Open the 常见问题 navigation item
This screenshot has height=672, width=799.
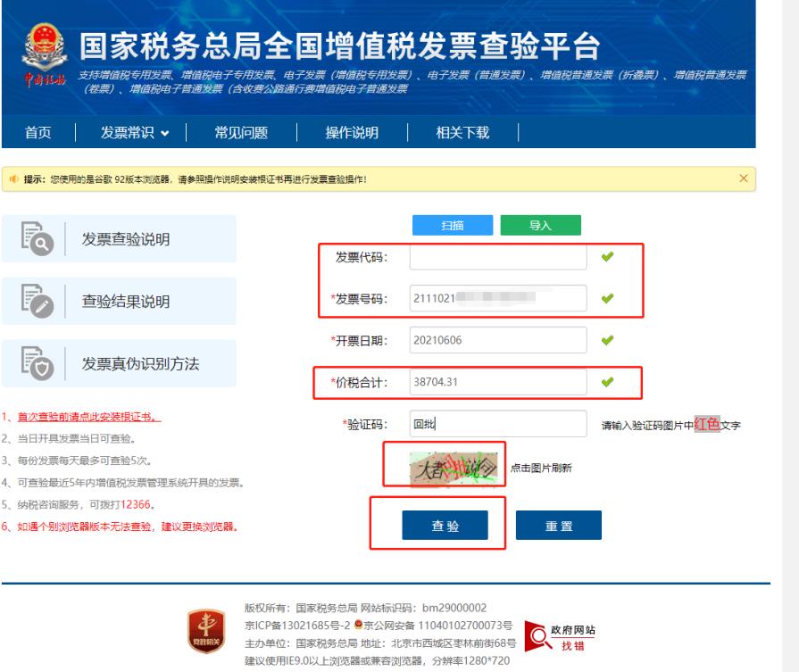click(241, 133)
